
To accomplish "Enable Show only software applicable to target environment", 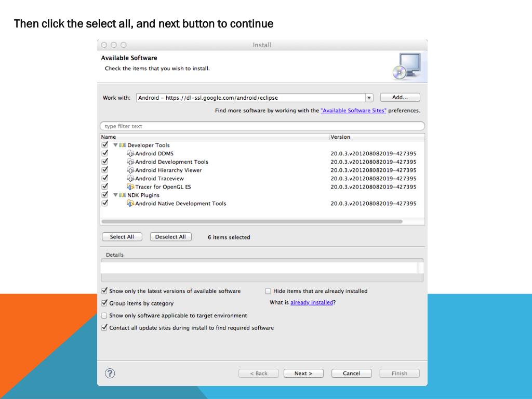I will click(x=104, y=315).
